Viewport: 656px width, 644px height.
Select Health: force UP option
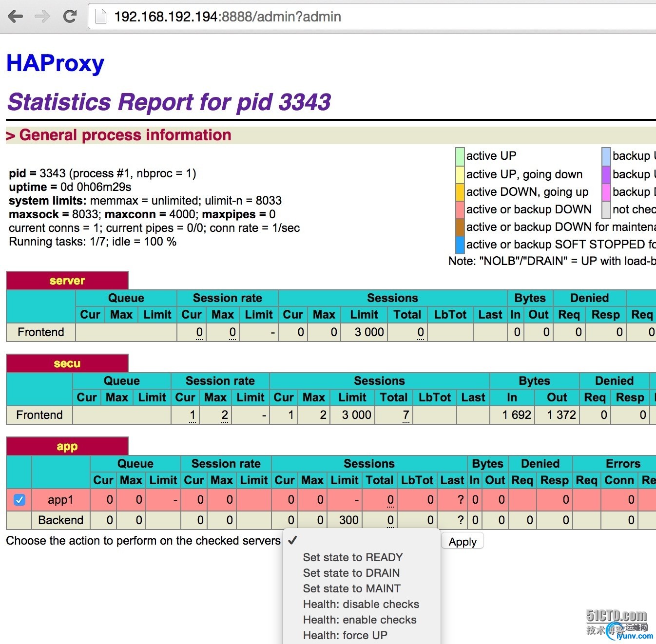(345, 635)
